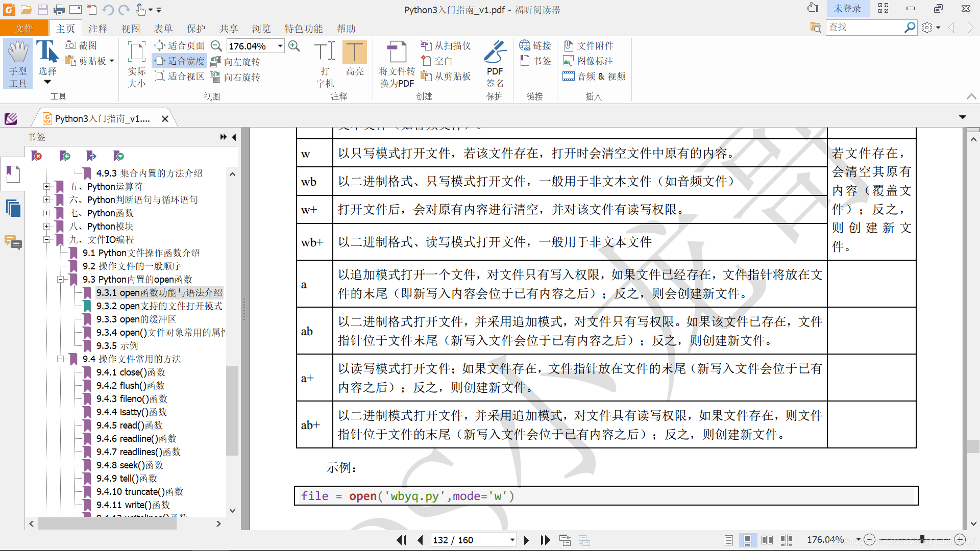Screen dimensions: 980x551
Task: Click the Typewriter annotation tool
Action: click(325, 63)
